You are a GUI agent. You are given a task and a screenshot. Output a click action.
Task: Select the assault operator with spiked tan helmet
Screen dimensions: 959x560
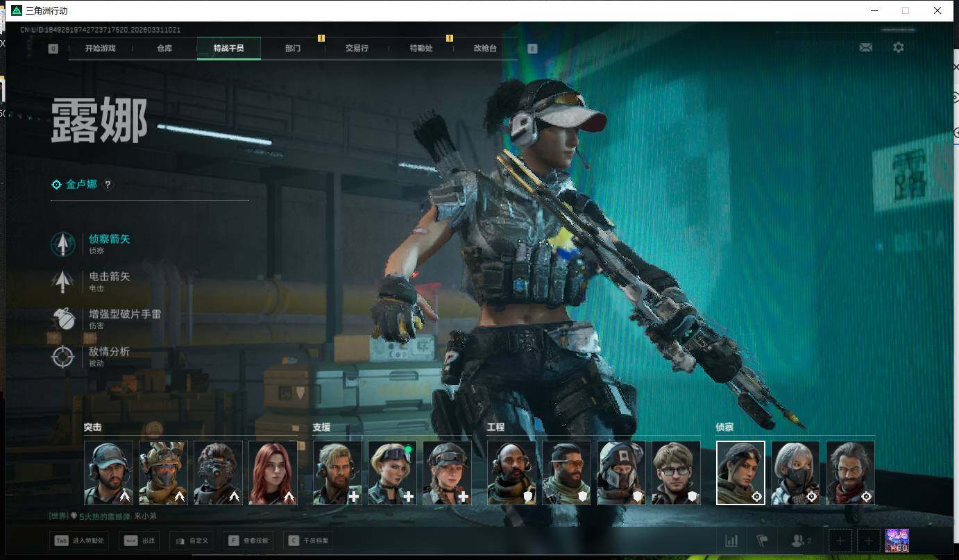[x=163, y=473]
